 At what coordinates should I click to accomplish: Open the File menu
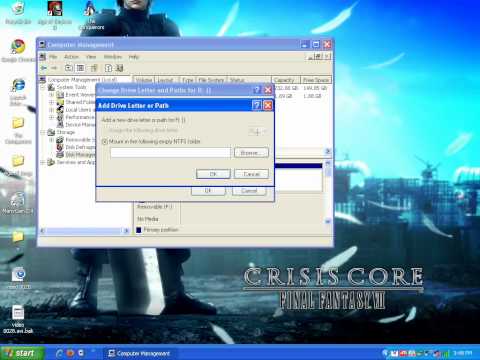pos(53,57)
